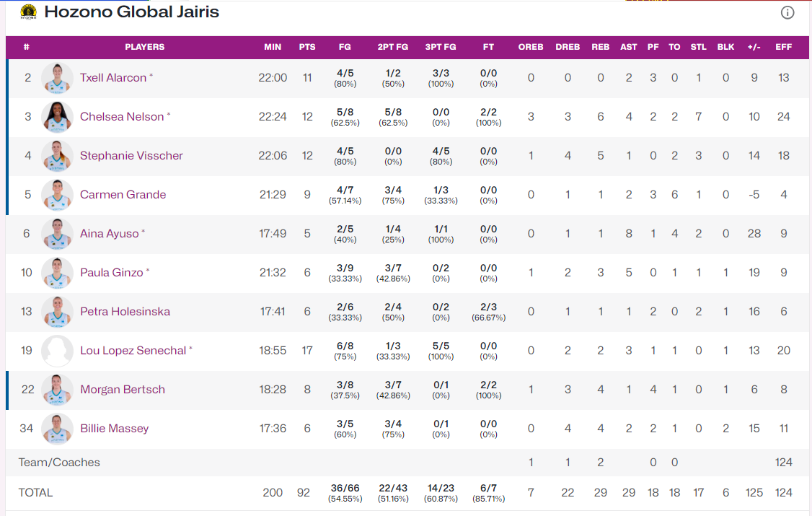This screenshot has height=516, width=812.
Task: Open Chelsea Nelson's player profile
Action: [122, 117]
